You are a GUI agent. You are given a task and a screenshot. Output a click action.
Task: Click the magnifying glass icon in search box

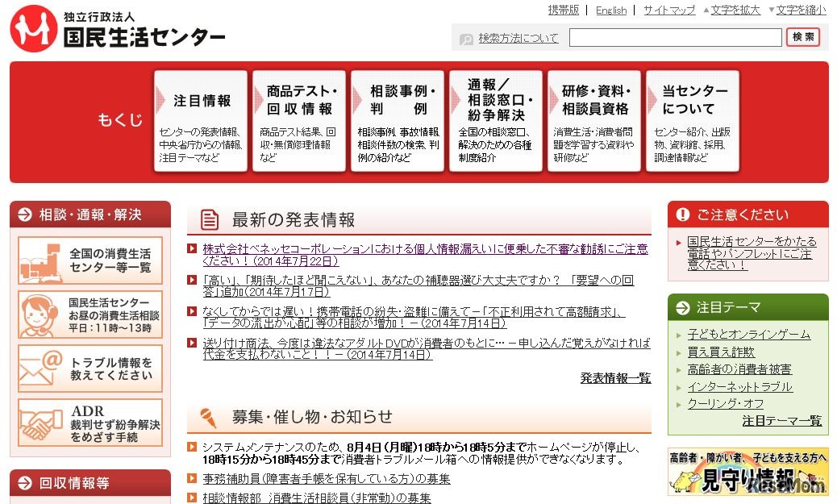[x=465, y=37]
